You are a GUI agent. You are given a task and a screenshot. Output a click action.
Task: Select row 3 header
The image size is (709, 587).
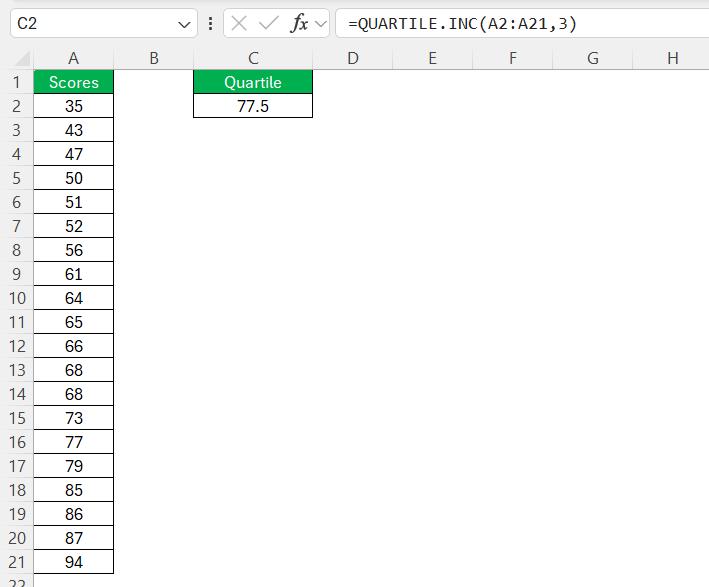point(17,130)
